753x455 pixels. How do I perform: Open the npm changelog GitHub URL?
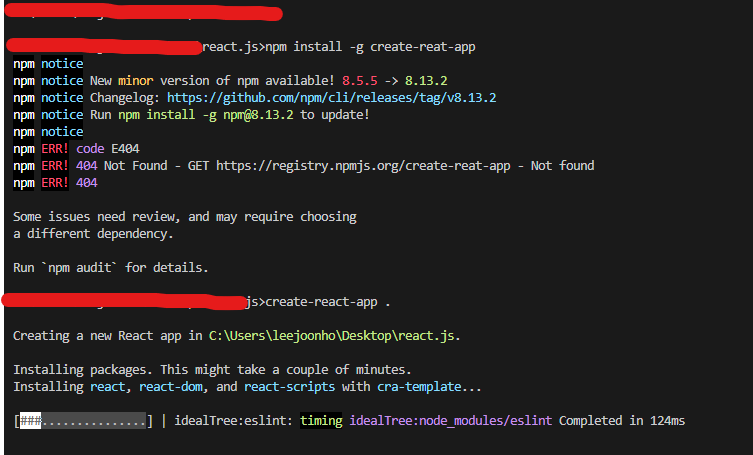tap(331, 98)
